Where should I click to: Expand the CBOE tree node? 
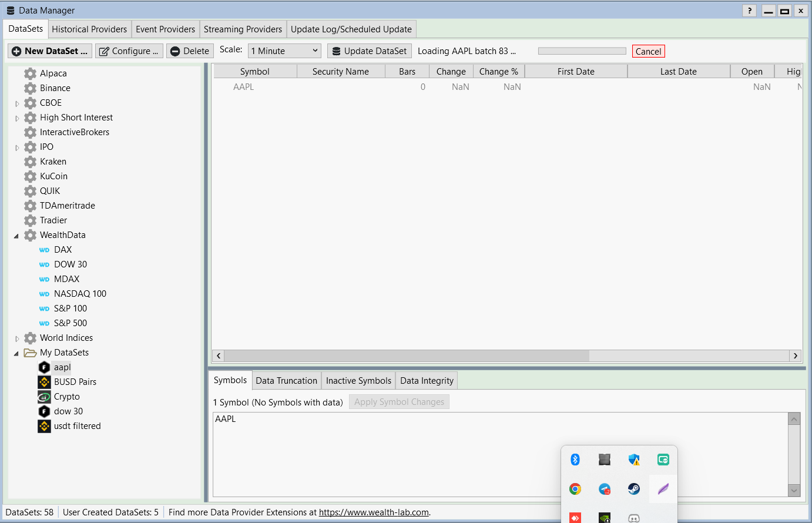coord(17,103)
